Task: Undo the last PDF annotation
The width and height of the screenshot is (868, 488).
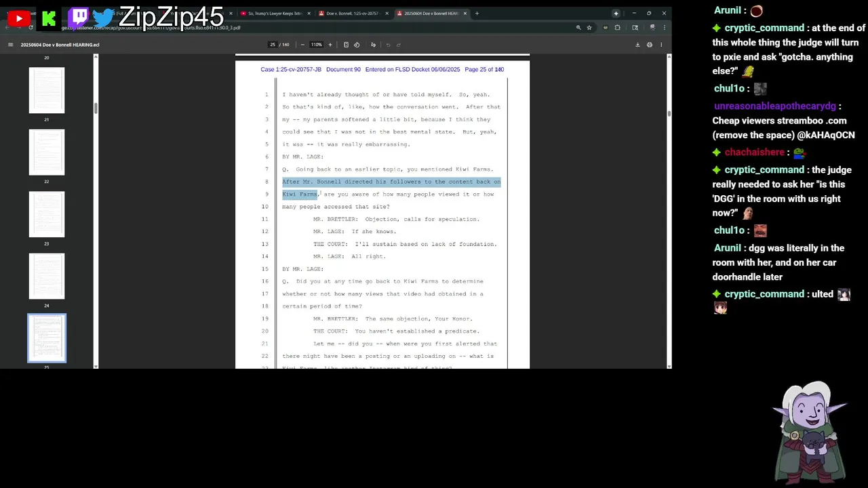Action: [x=389, y=45]
